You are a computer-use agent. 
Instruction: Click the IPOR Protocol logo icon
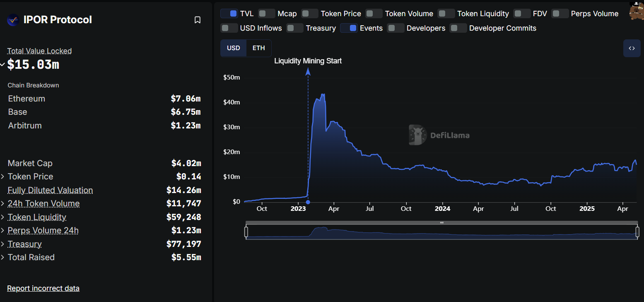pyautogui.click(x=13, y=19)
